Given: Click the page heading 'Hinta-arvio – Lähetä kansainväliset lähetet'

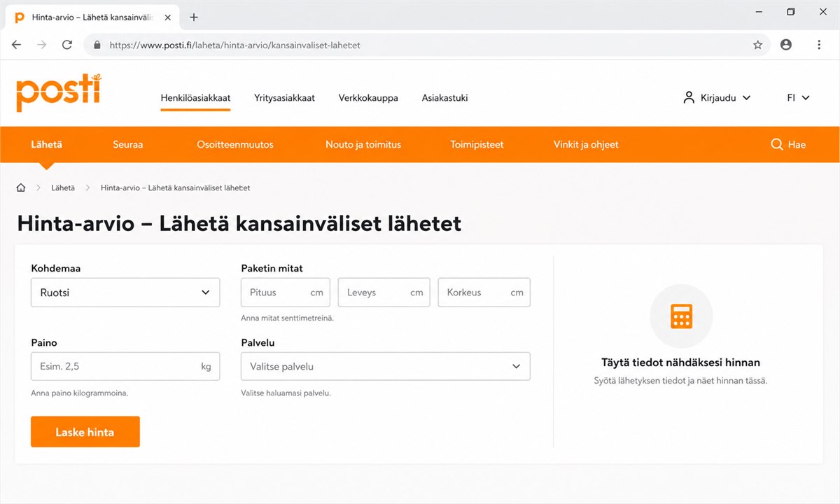Looking at the screenshot, I should tap(239, 223).
